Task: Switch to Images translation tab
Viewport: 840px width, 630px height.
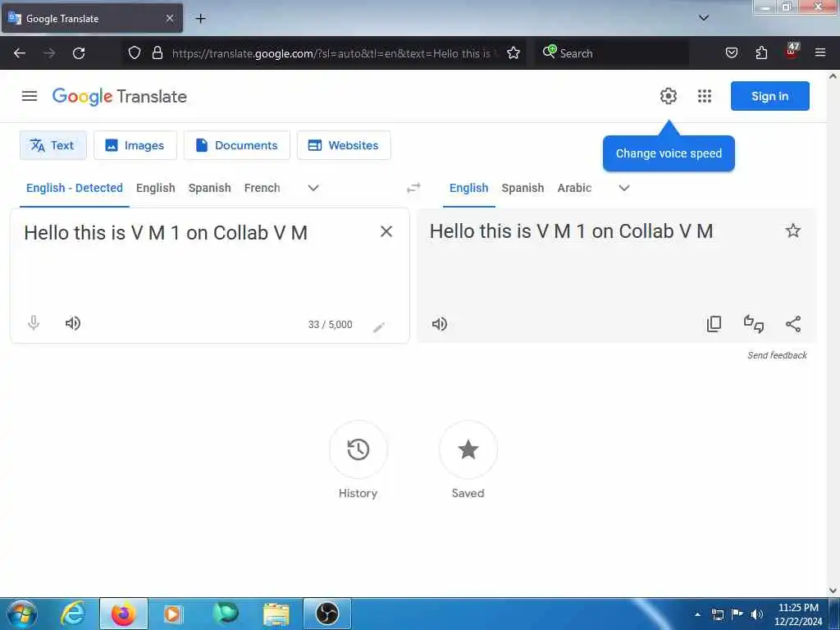Action: pyautogui.click(x=135, y=145)
